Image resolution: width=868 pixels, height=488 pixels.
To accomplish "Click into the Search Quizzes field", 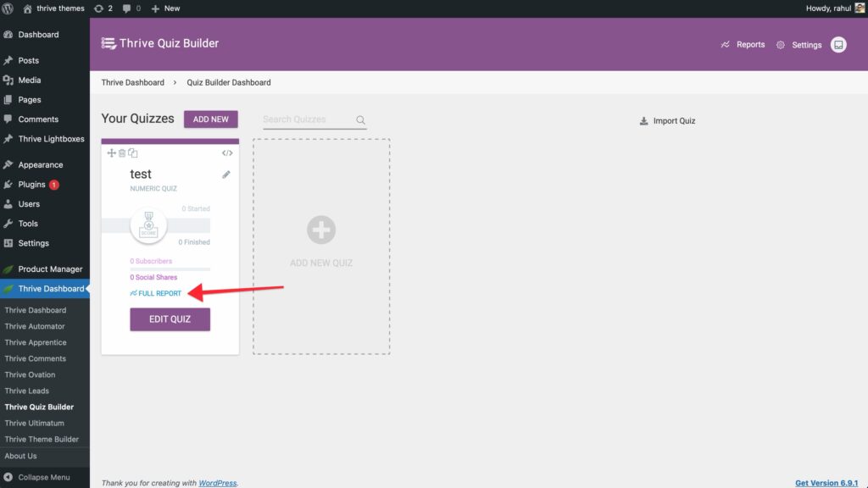I will 307,120.
